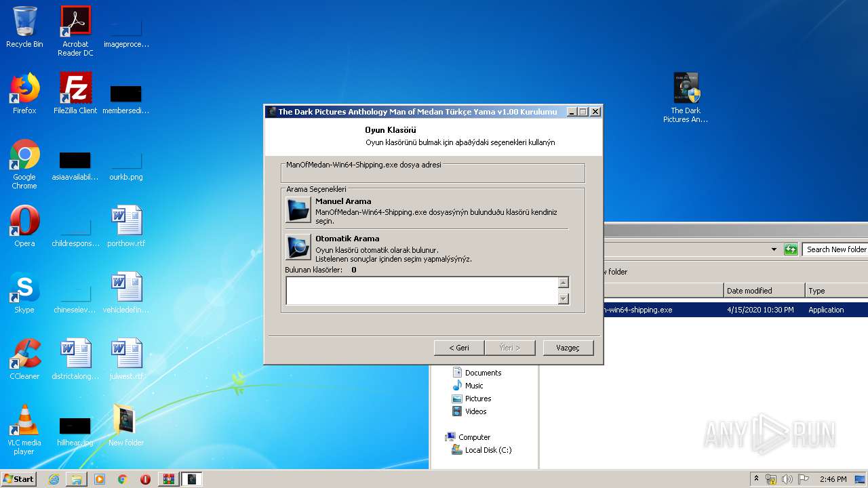Select asiaavailabil... desktop file
The image size is (868, 488).
pos(75,164)
